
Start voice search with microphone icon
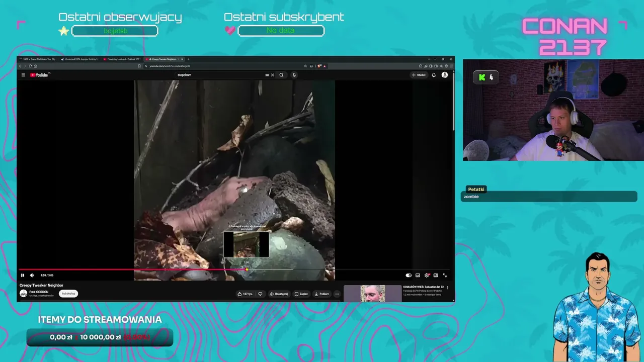[x=294, y=75]
